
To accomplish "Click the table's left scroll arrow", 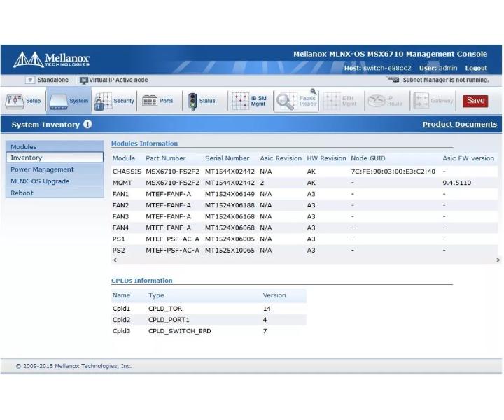I will click(115, 260).
